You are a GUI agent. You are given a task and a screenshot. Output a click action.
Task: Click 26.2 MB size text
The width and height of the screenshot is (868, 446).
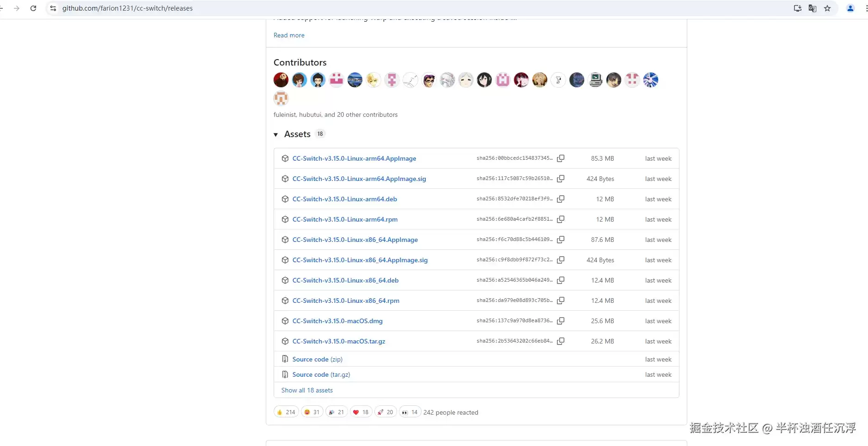[602, 341]
